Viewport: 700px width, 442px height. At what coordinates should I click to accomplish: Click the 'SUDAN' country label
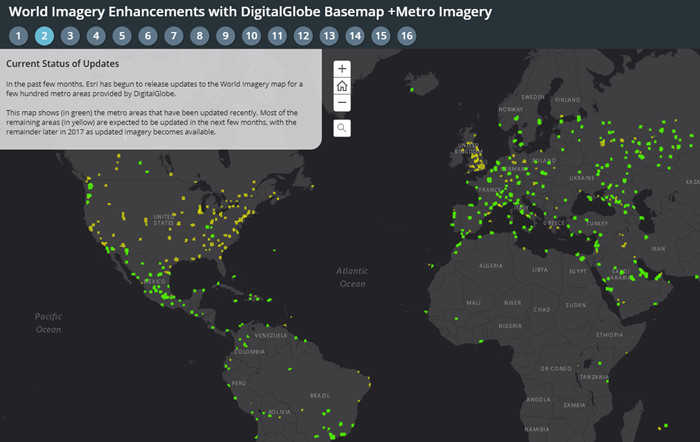(575, 305)
